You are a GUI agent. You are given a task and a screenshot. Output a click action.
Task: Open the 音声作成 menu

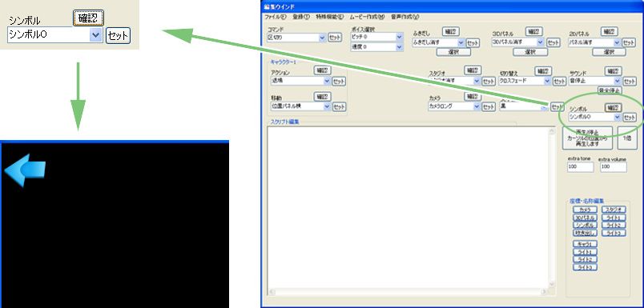[405, 17]
